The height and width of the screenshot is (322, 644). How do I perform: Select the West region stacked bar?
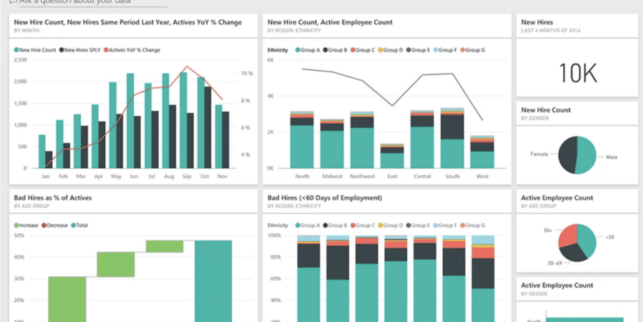(x=482, y=152)
